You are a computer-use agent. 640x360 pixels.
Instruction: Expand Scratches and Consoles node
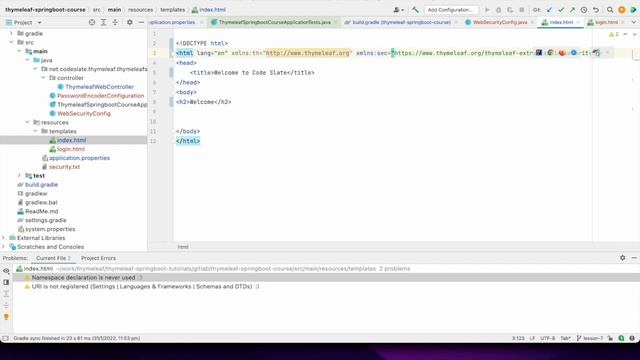pyautogui.click(x=4, y=247)
